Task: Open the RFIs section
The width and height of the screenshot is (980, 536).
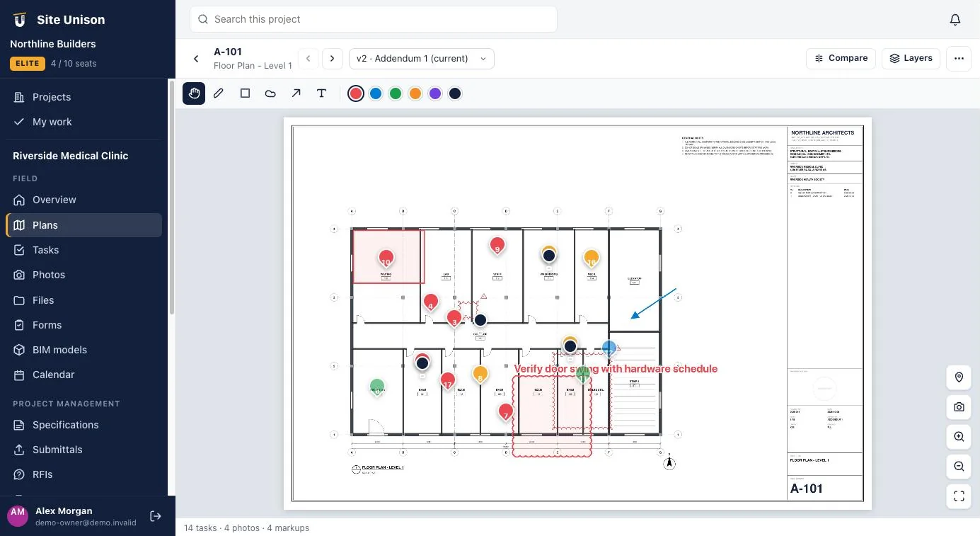Action: [x=83, y=474]
